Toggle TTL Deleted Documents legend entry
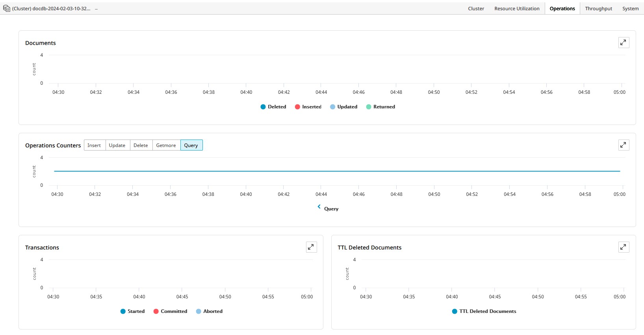 pos(484,311)
